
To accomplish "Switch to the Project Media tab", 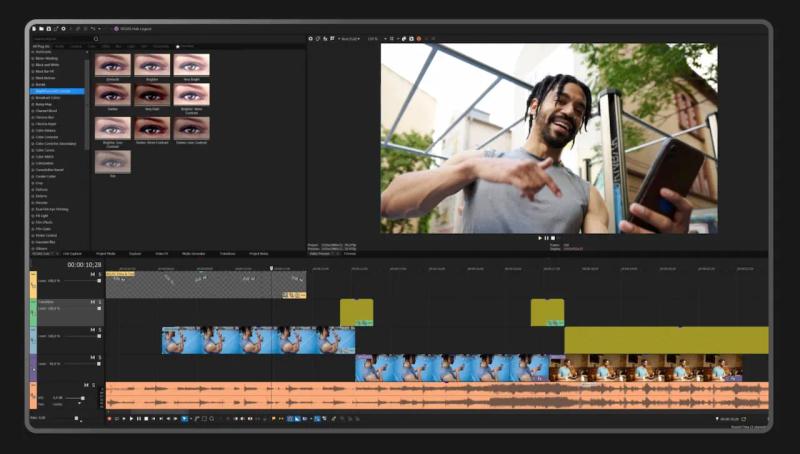I will (106, 254).
